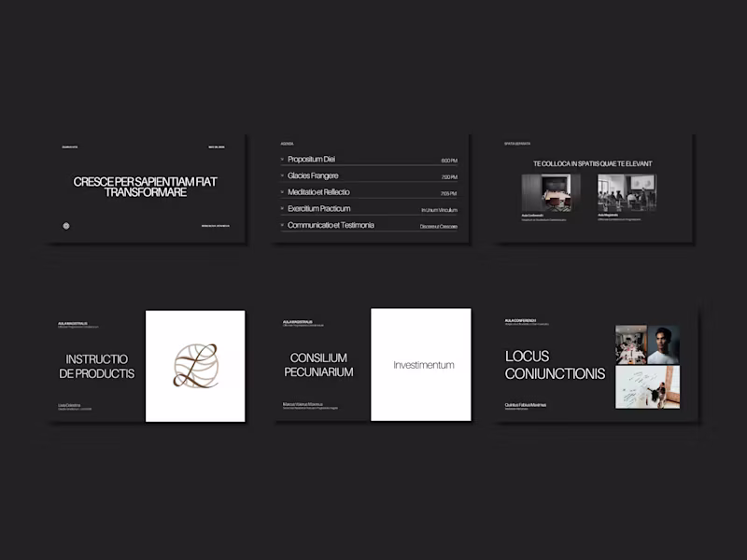The height and width of the screenshot is (560, 747).
Task: Expand the Glacies Frangere chevron
Action: pyautogui.click(x=282, y=175)
